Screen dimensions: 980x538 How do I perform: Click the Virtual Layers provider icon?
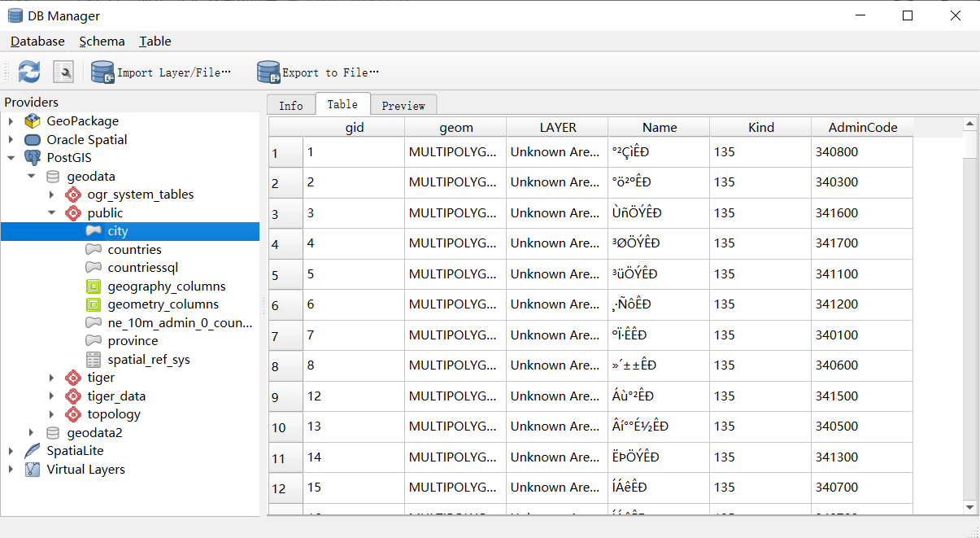[x=32, y=469]
